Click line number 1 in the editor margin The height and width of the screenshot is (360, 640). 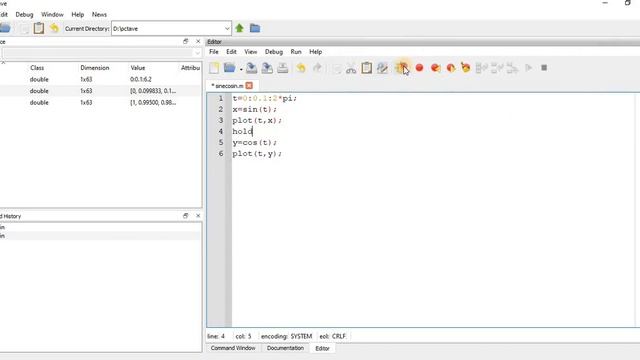[x=220, y=98]
